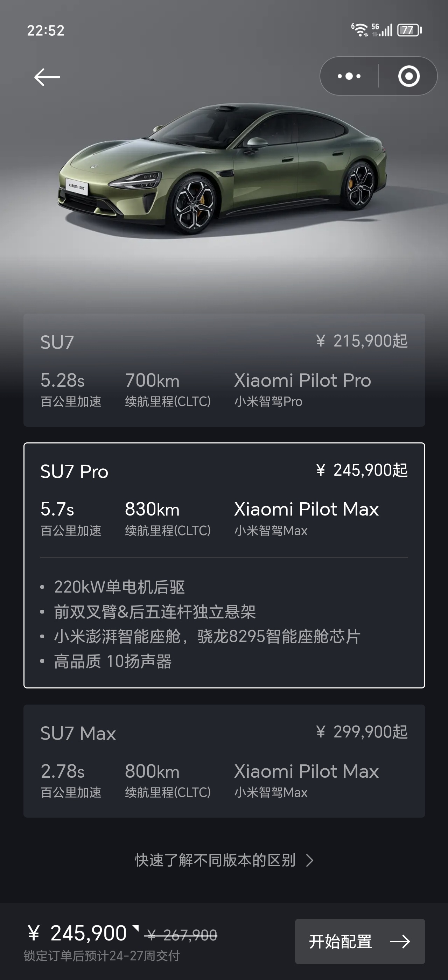Open chevron next to 快速了解不同版本的区别
The image size is (448, 980).
click(x=310, y=861)
